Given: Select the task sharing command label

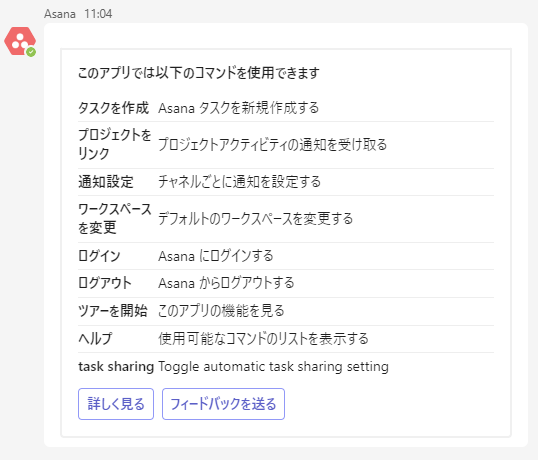Looking at the screenshot, I should 116,366.
